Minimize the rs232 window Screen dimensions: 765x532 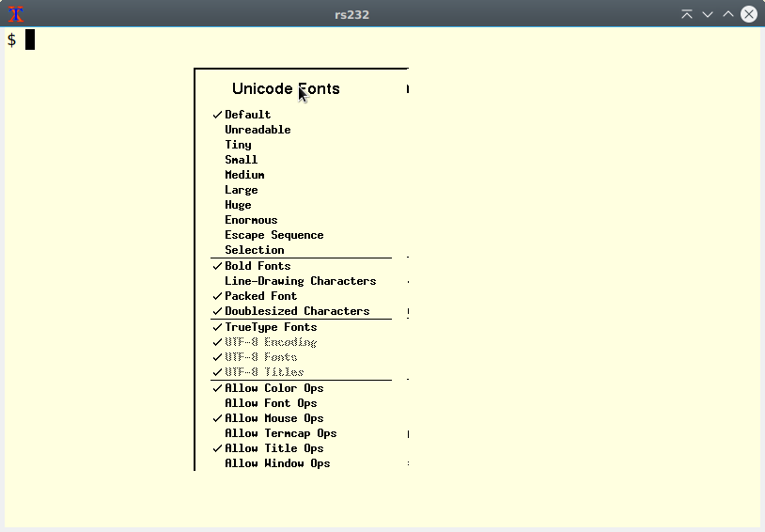[x=708, y=14]
